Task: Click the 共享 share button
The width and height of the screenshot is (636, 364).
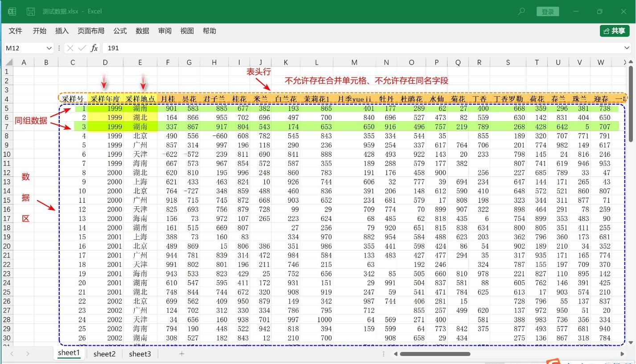Action: point(614,31)
